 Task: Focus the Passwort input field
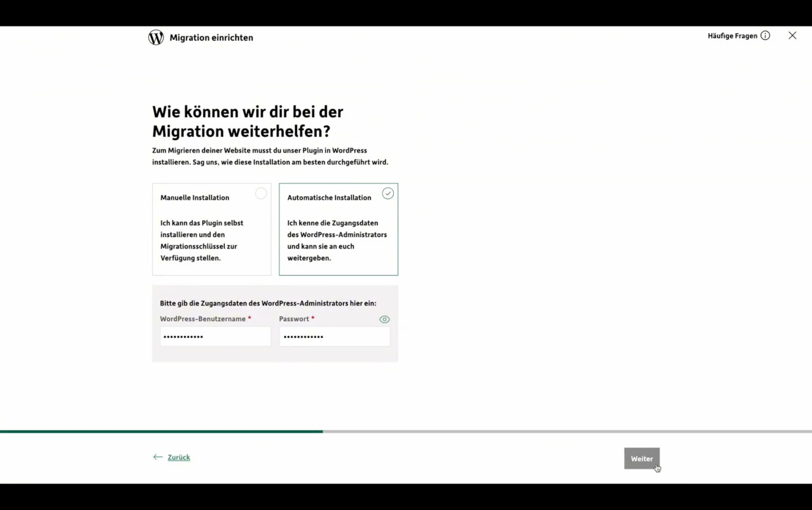coord(334,337)
